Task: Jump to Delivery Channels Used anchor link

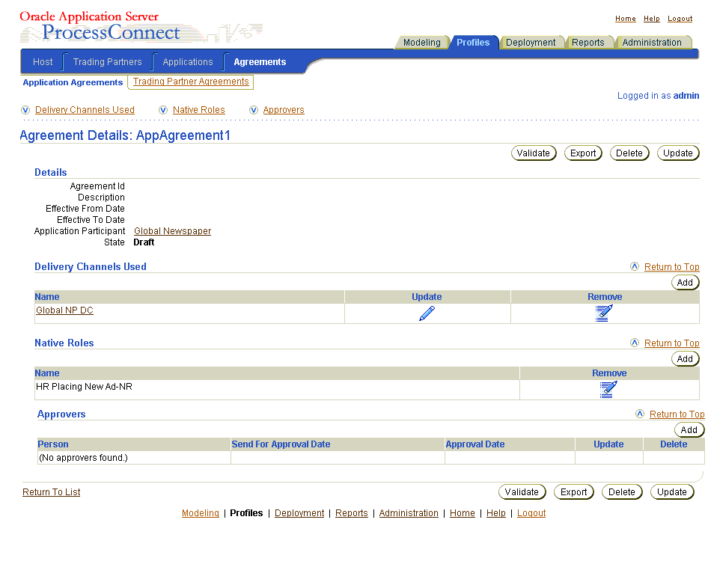Action: (85, 110)
